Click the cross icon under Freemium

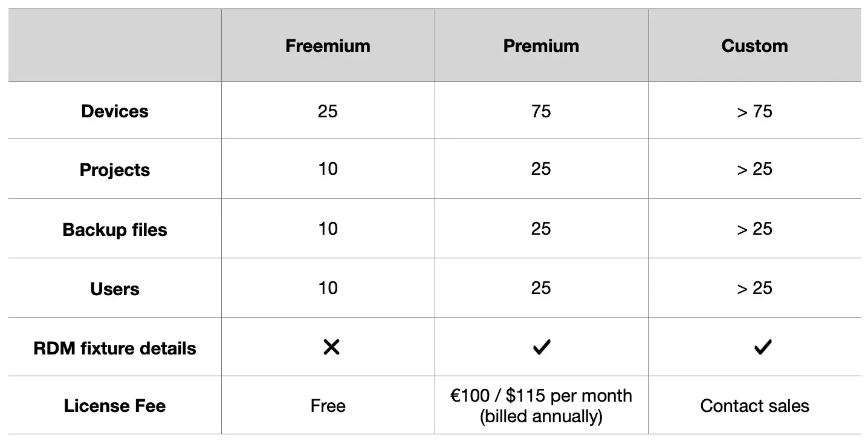[331, 347]
